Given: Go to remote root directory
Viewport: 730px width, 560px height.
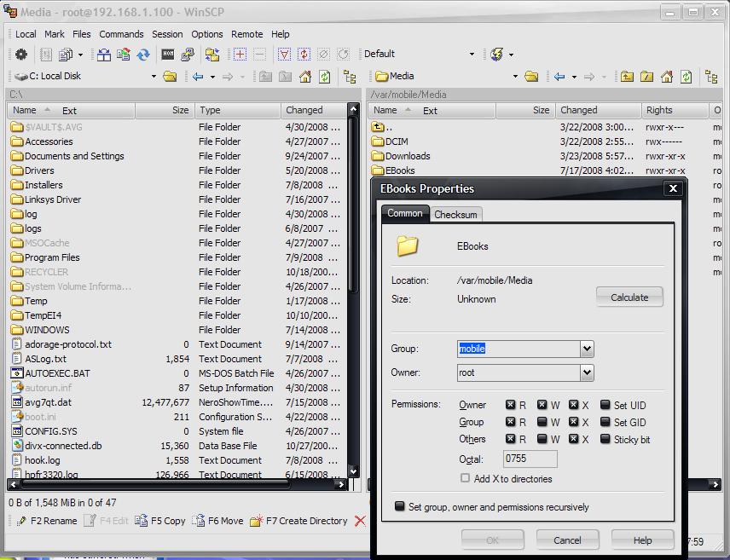Looking at the screenshot, I should (x=646, y=77).
